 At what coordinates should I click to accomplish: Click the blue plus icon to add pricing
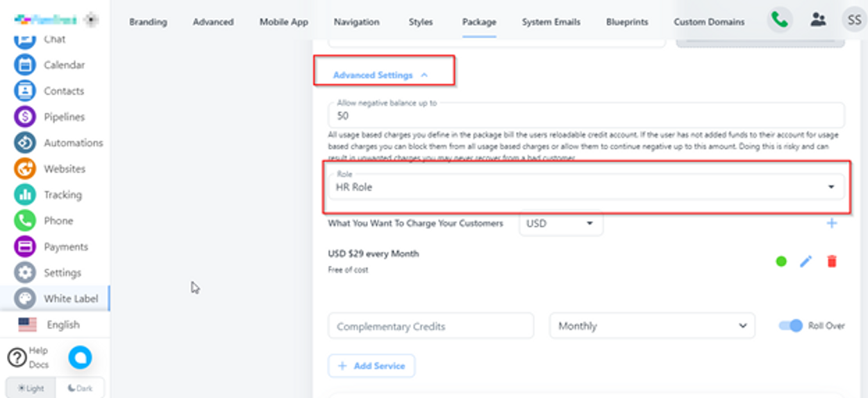coord(832,223)
